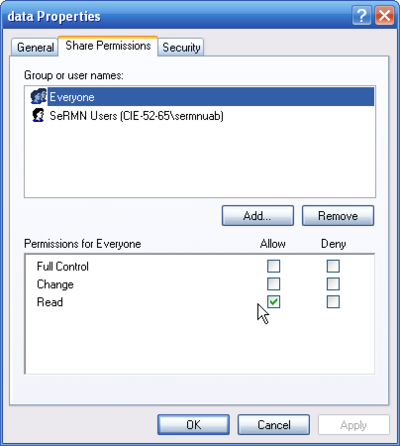400x446 pixels.
Task: Allow Full Control for Everyone
Action: (274, 266)
